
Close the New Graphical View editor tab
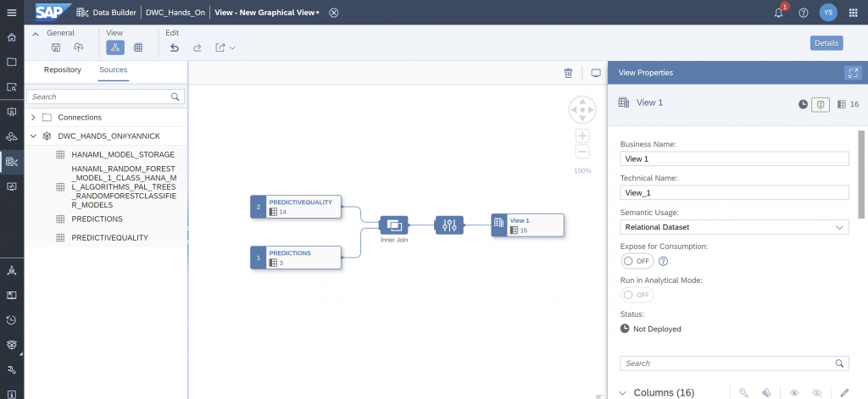tap(334, 13)
